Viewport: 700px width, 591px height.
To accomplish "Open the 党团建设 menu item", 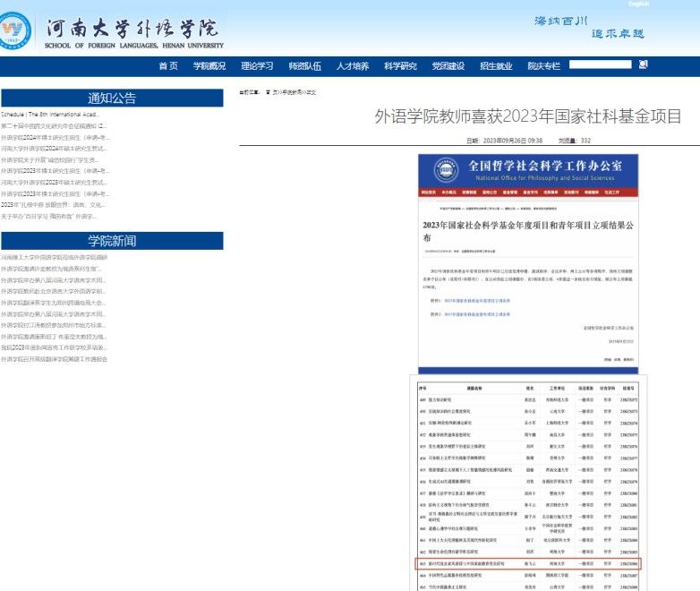I will tap(448, 66).
